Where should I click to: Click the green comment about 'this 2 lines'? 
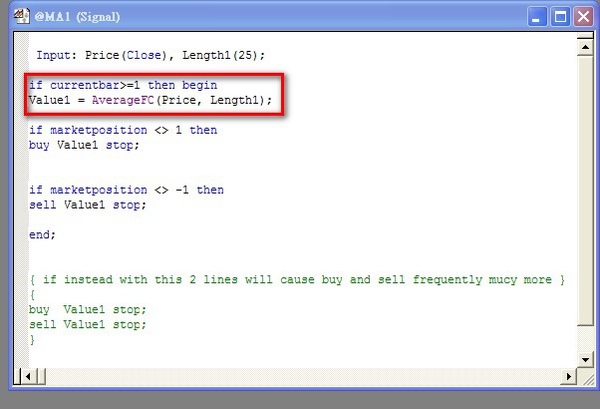(x=297, y=280)
